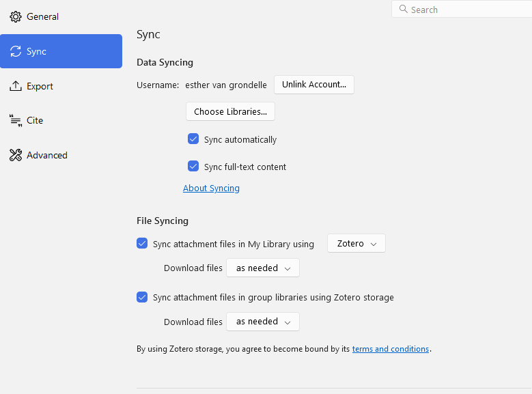Toggle the Sync full-text content checkbox
Viewport: 532px width, 394px height.
193,166
